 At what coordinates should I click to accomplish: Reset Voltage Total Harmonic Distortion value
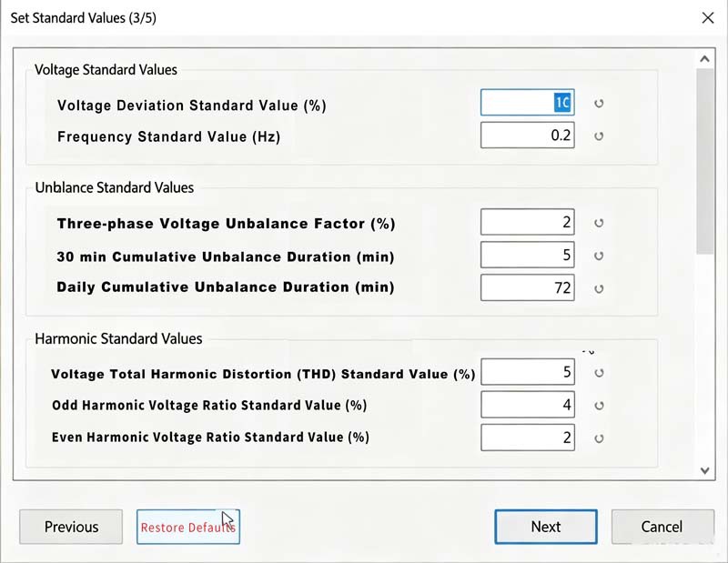point(599,373)
